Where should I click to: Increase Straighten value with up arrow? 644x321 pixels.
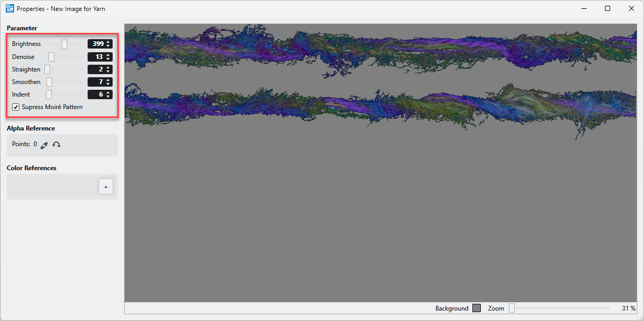[108, 67]
